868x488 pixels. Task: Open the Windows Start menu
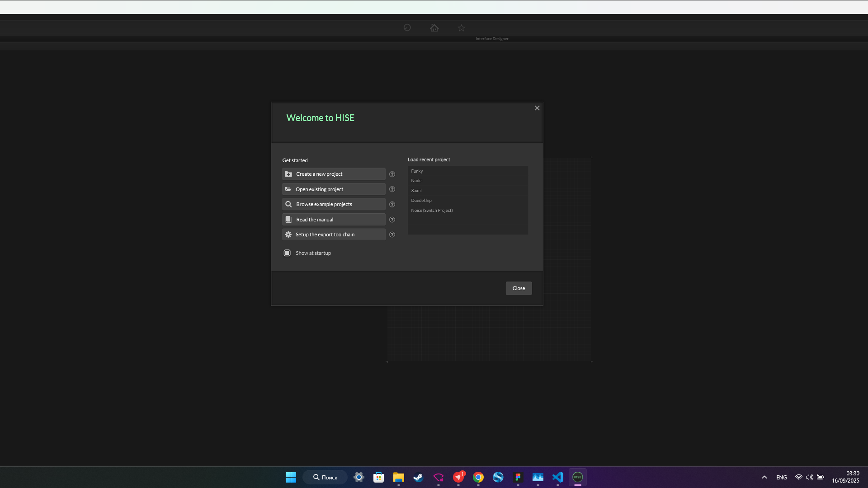[x=291, y=477]
